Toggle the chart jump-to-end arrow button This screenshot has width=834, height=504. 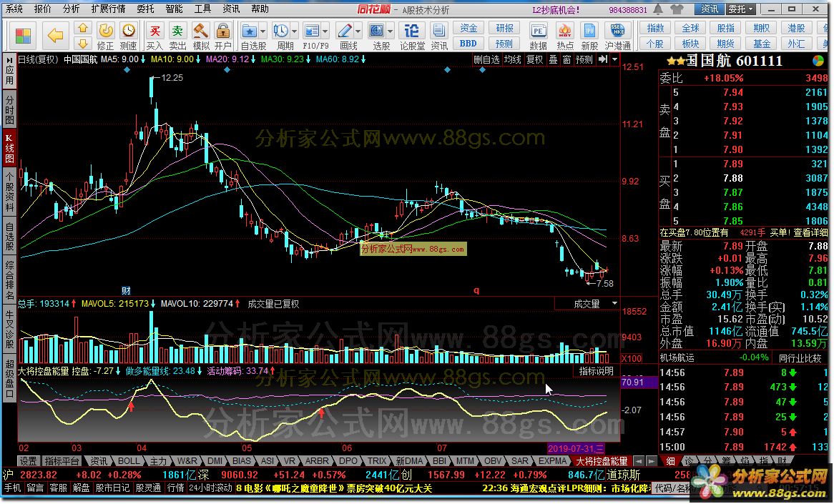[602, 59]
